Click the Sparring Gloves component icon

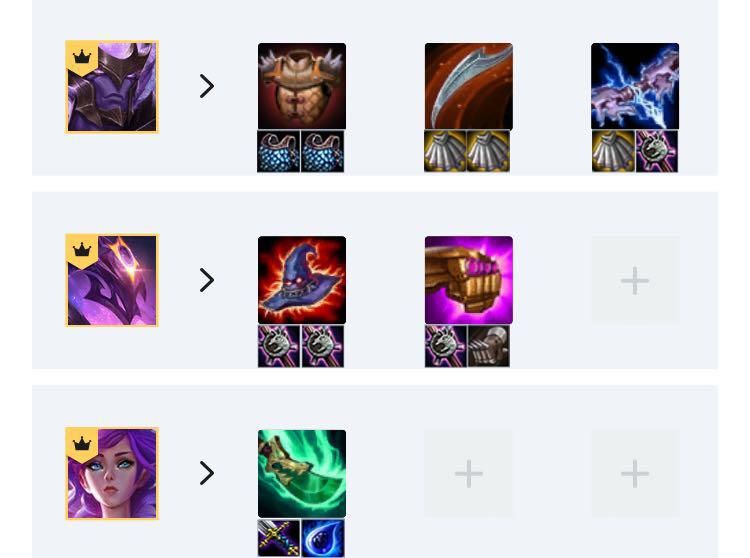tap(489, 346)
